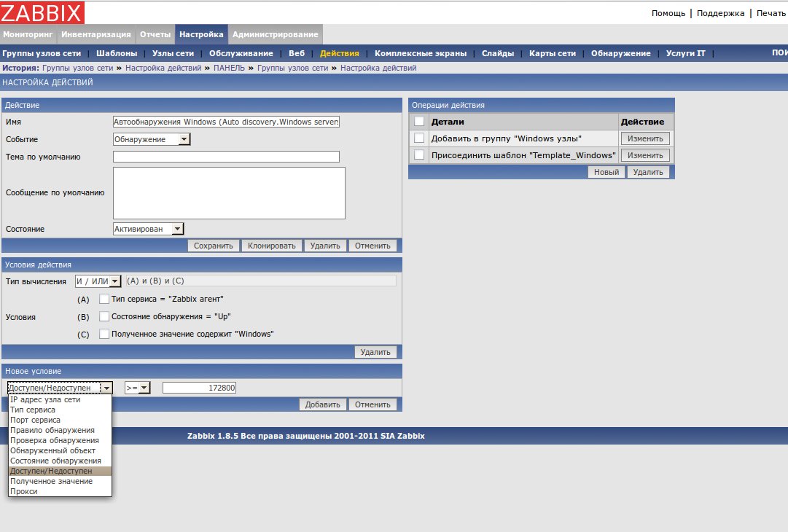
Task: Collapse the Доступен/Недоступен condition type dropdown
Action: [x=60, y=388]
